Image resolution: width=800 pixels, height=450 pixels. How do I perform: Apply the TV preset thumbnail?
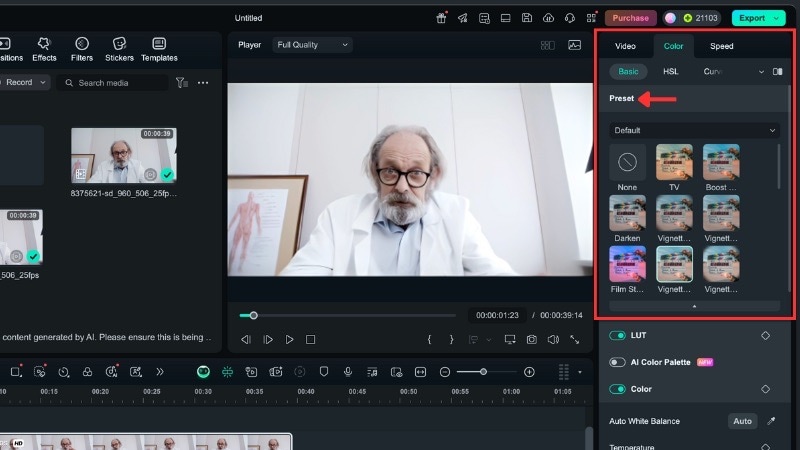674,162
